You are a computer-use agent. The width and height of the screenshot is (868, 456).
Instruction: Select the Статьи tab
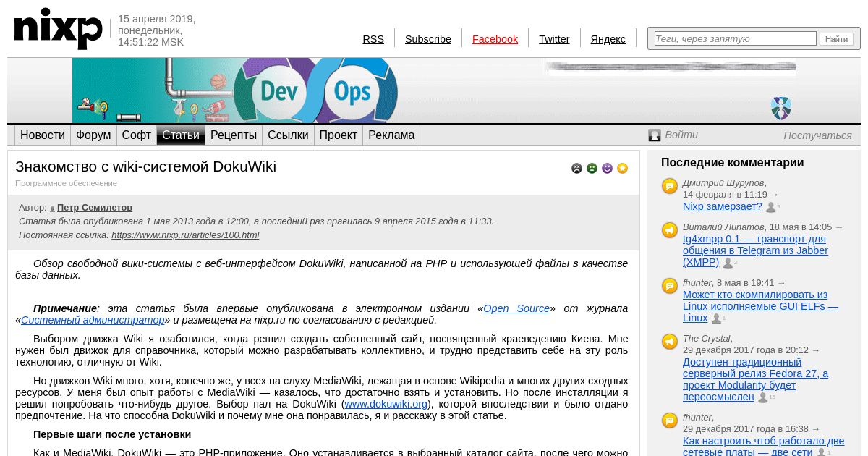point(181,135)
